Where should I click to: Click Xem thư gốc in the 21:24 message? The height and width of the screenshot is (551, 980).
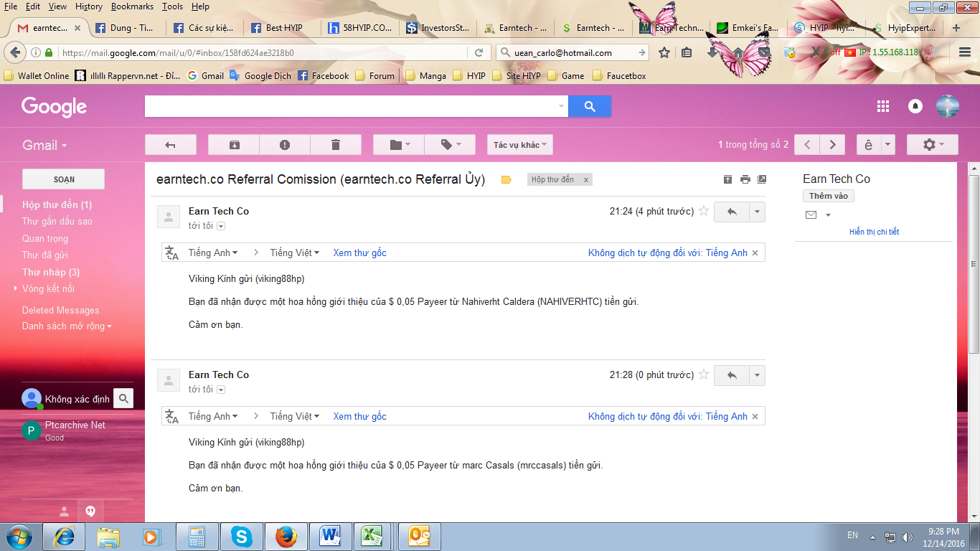pos(359,253)
